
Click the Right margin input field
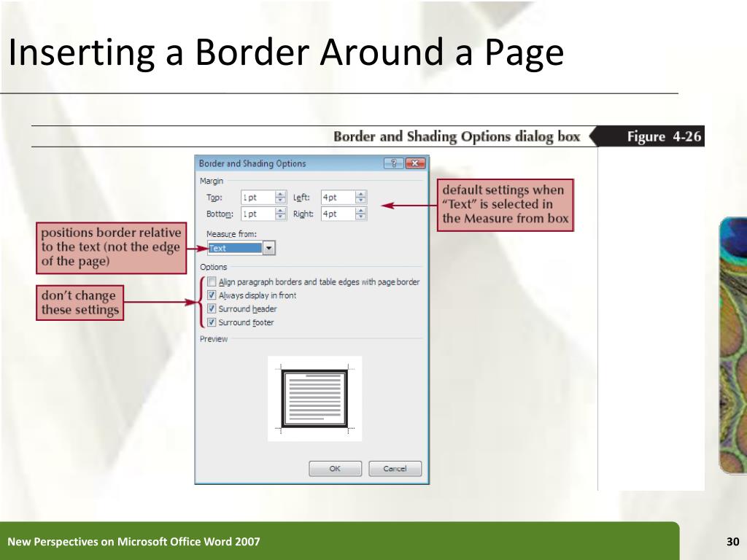point(338,214)
